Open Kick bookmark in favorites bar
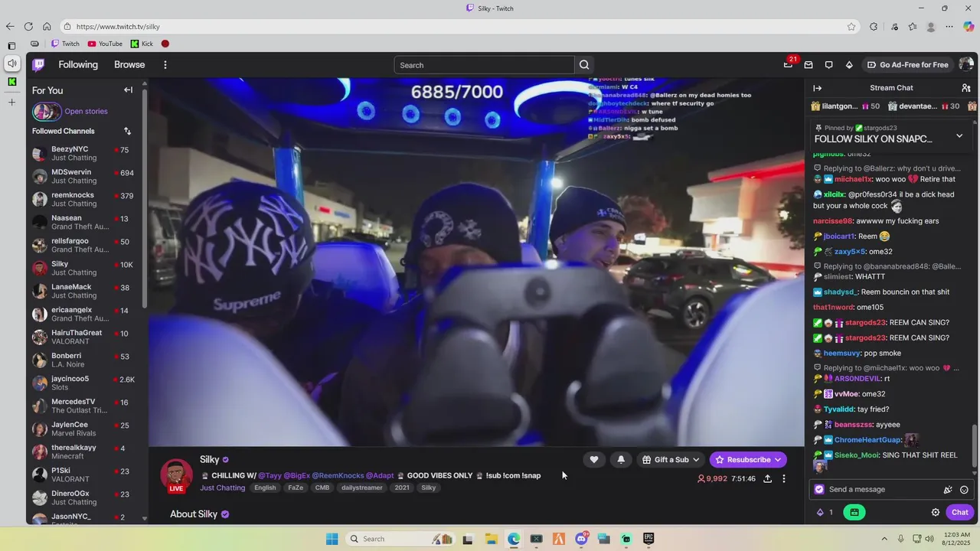This screenshot has width=980, height=551. (142, 44)
